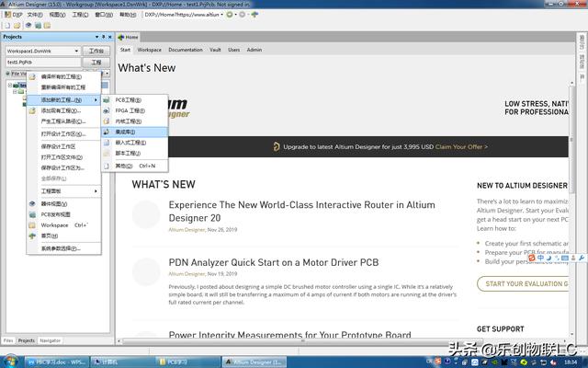Screen dimensions: 588x368
Task: Click the Windows Start button
Action: (10, 362)
